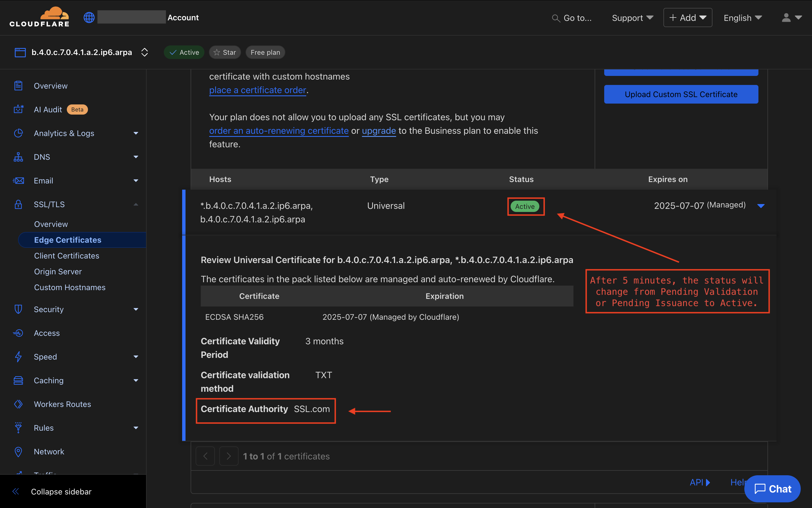Click the ECDSA SHA256 certificate row

pyautogui.click(x=387, y=317)
